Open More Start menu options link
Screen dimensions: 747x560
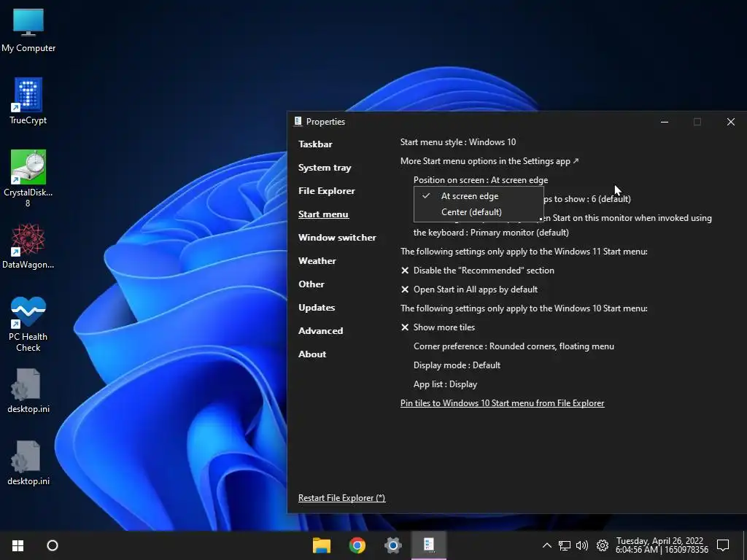489,161
